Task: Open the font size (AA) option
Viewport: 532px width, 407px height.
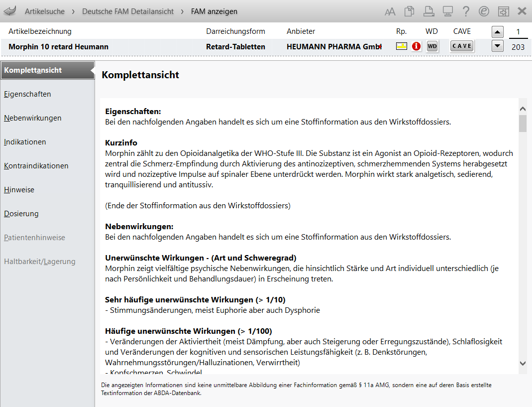Action: pyautogui.click(x=390, y=12)
